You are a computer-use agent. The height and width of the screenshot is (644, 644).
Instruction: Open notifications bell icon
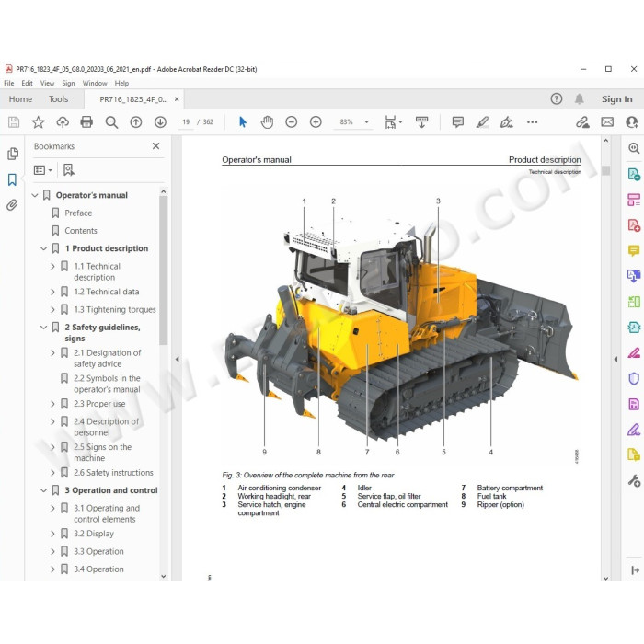tap(579, 99)
